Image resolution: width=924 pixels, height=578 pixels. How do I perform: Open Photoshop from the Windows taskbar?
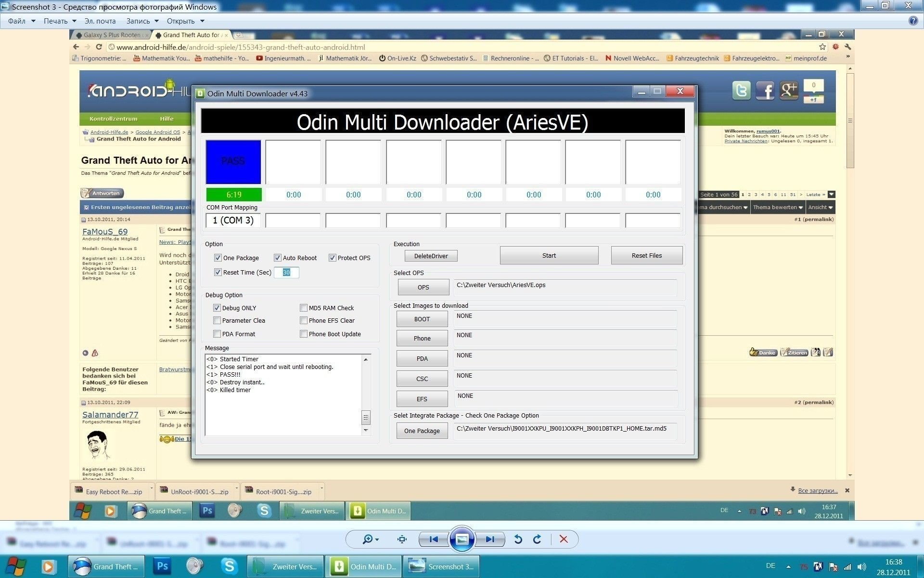coord(163,566)
